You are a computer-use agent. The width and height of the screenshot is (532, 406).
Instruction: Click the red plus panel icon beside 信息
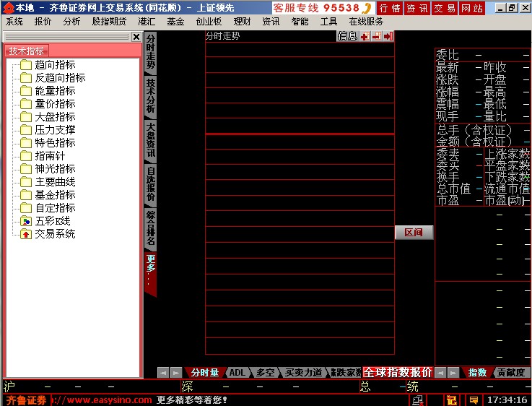click(x=365, y=36)
